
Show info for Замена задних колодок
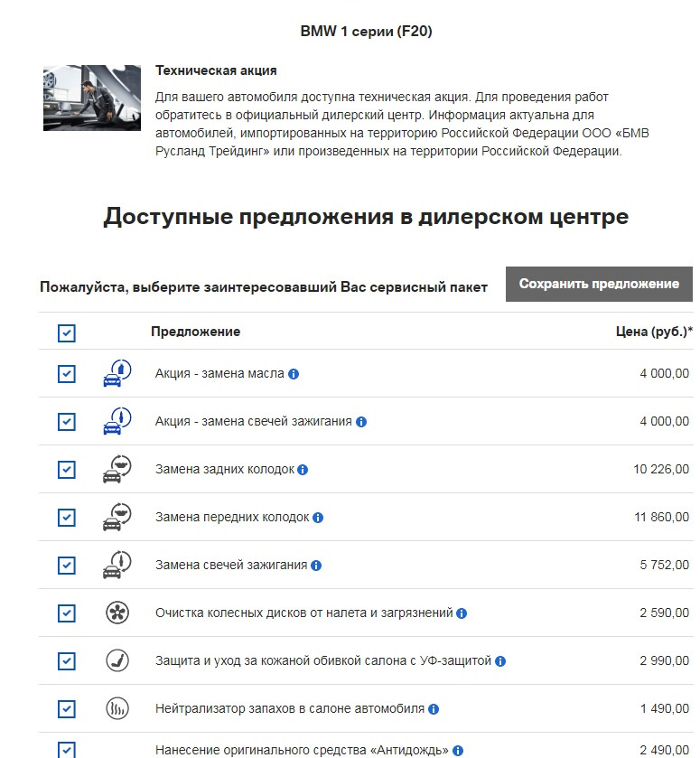pos(303,470)
